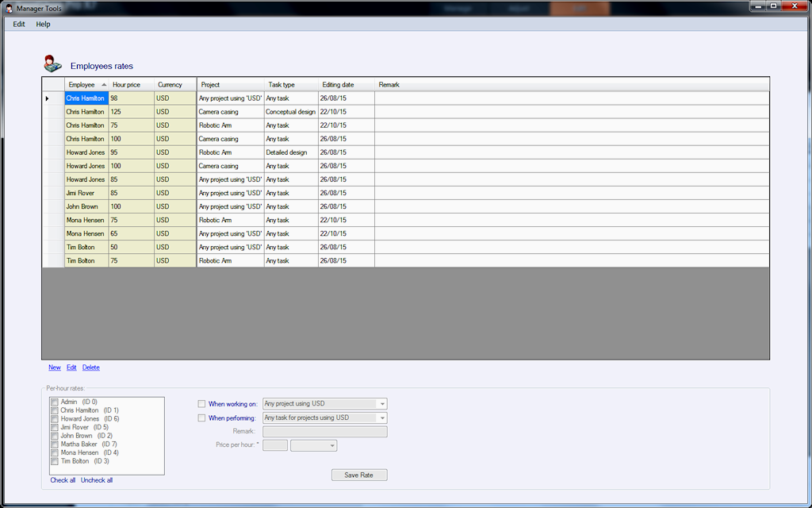The width and height of the screenshot is (812, 508).
Task: Click the Employee column sort arrow
Action: (104, 85)
